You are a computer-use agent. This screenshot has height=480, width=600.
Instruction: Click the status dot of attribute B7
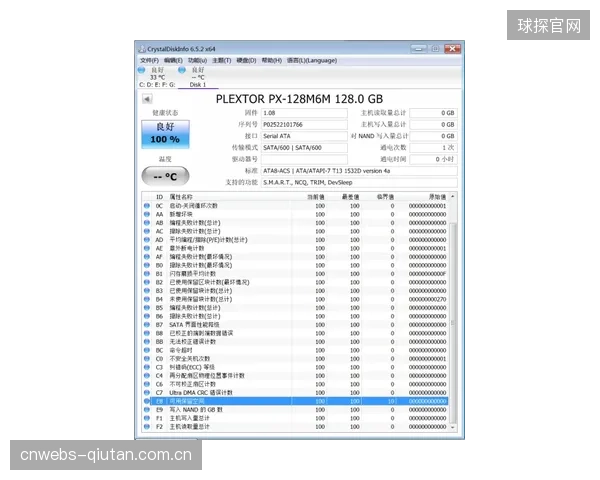[x=147, y=325]
